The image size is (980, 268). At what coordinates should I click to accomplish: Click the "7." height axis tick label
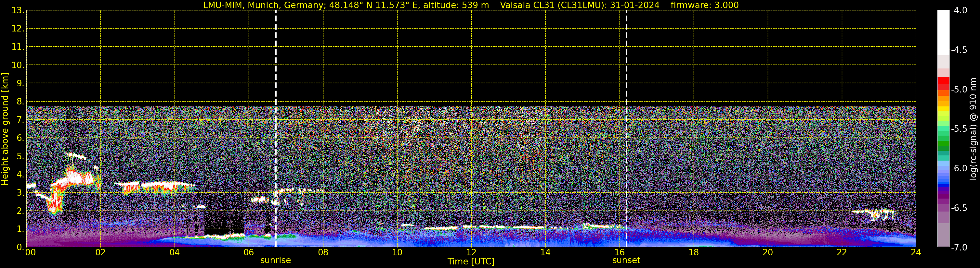click(20, 120)
